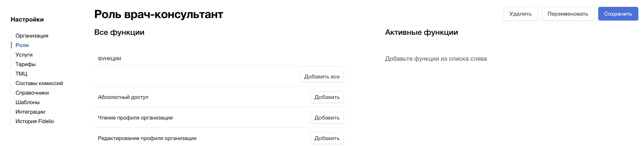Open Составы комиссий settings
The image size is (644, 148).
39,83
